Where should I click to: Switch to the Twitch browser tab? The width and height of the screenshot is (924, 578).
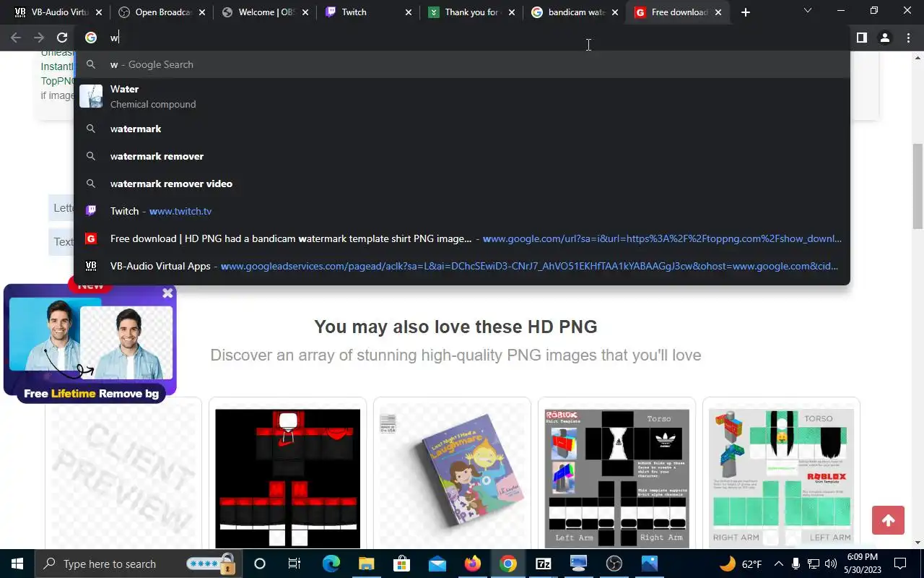370,12
